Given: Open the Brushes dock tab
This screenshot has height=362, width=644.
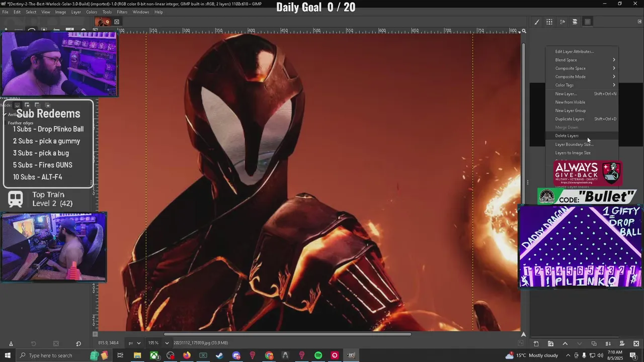Looking at the screenshot, I should click(x=537, y=22).
